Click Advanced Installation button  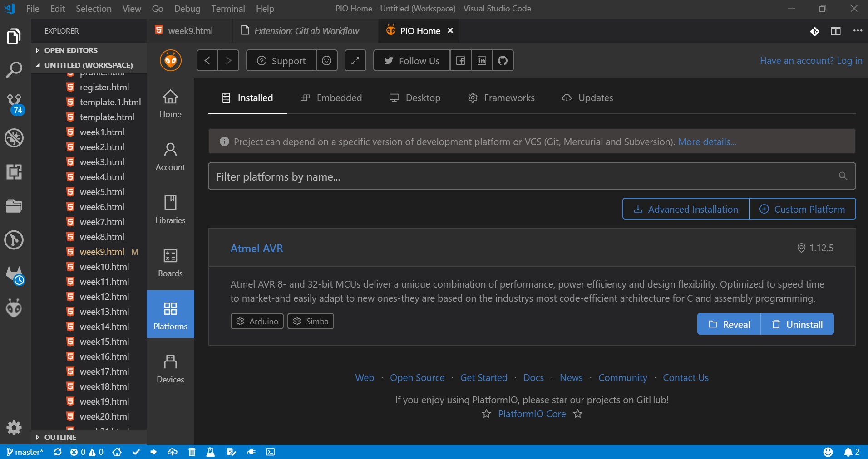686,209
